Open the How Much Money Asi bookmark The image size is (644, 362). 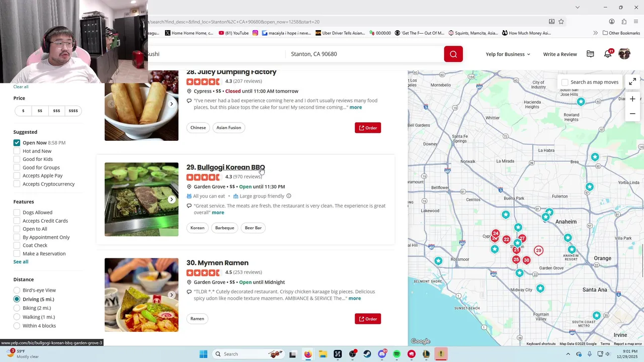(526, 33)
